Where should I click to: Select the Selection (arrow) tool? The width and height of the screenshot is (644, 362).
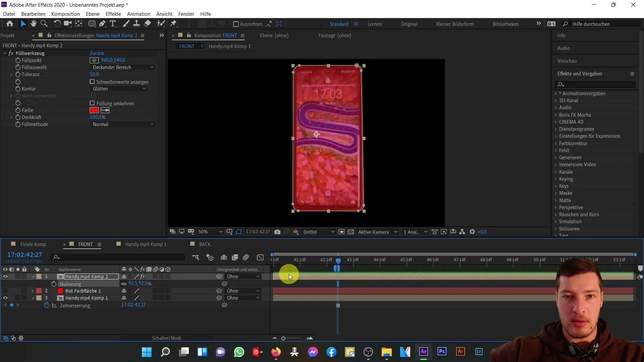click(x=23, y=24)
